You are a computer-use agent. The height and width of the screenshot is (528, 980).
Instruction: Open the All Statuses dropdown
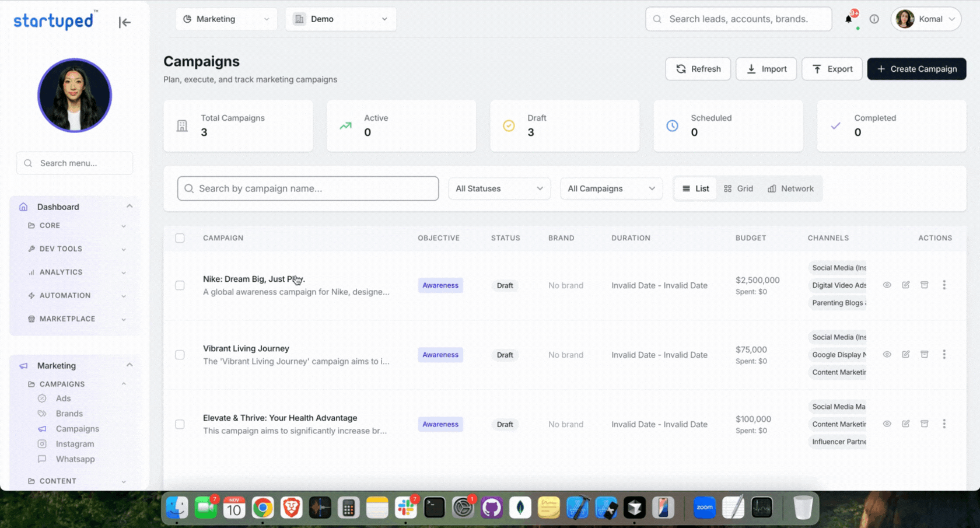click(499, 188)
